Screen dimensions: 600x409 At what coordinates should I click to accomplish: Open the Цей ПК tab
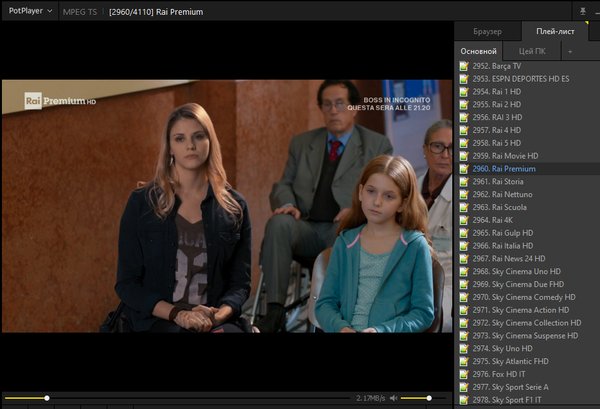(532, 50)
